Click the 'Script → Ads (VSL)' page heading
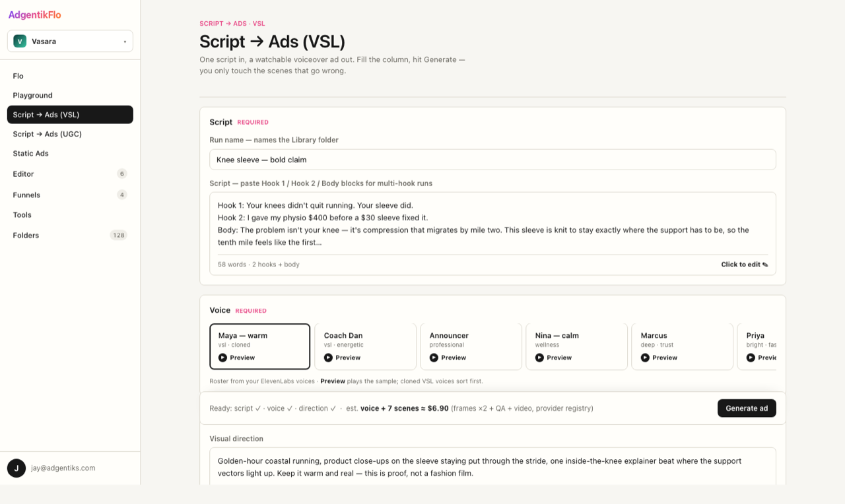The width and height of the screenshot is (845, 504). [272, 42]
